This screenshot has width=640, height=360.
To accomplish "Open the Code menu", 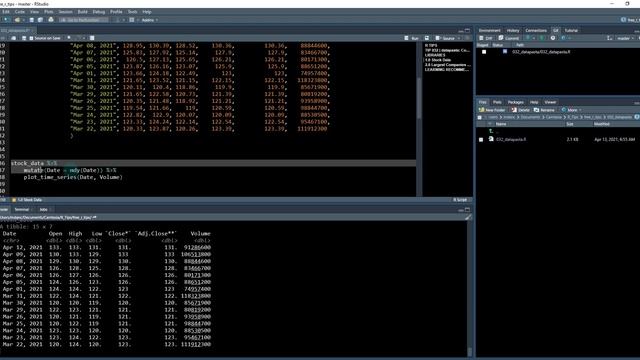I will pos(20,12).
